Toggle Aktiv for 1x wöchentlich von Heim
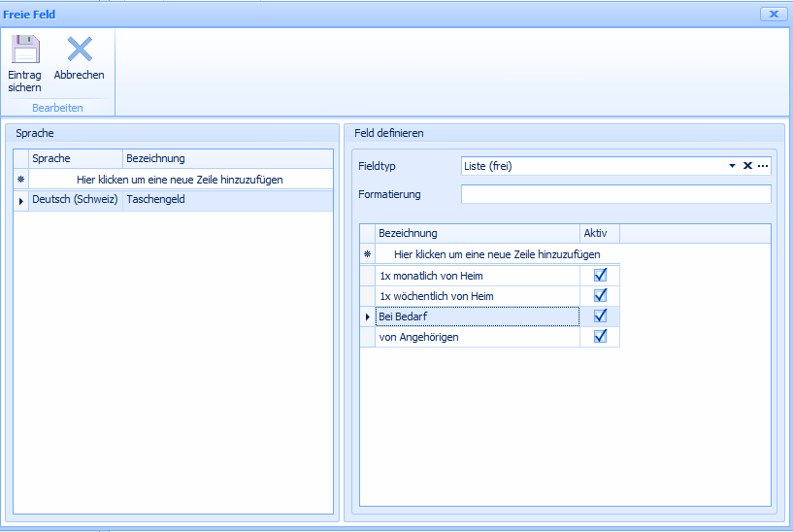The width and height of the screenshot is (793, 532). pos(600,295)
